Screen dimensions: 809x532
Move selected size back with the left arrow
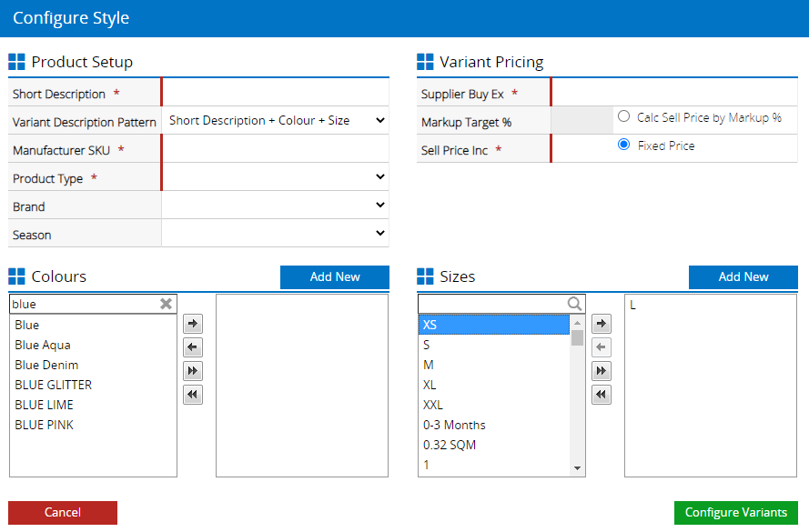click(602, 347)
